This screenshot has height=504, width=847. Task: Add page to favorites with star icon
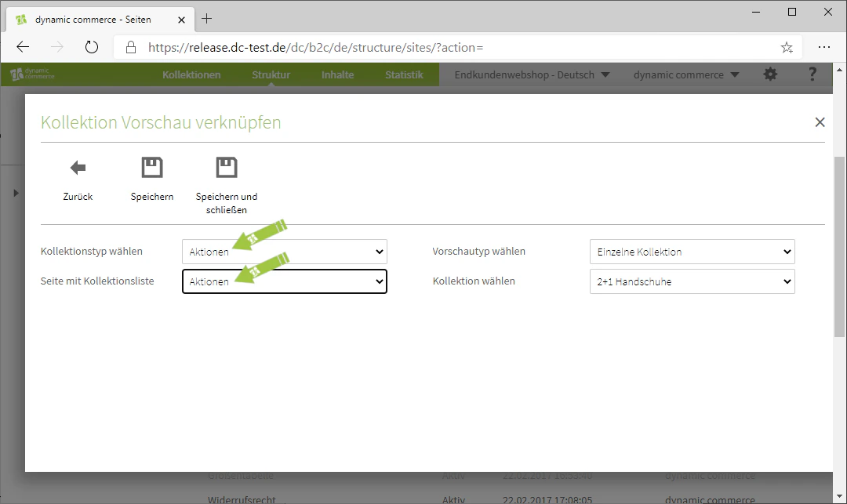click(787, 48)
